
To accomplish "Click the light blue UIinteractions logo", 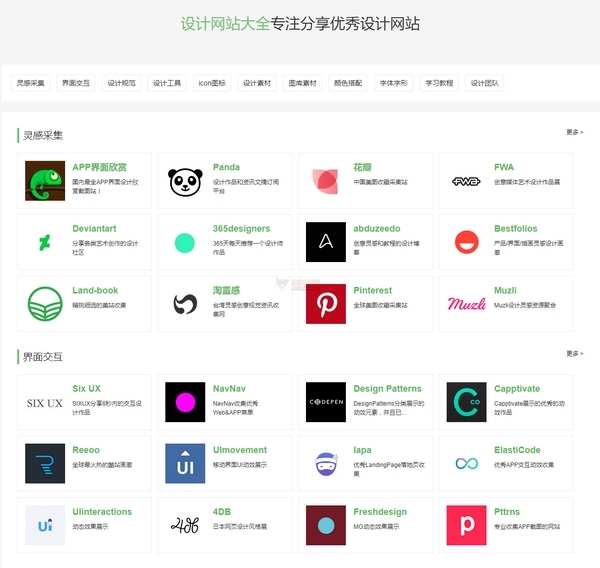I will pyautogui.click(x=45, y=525).
